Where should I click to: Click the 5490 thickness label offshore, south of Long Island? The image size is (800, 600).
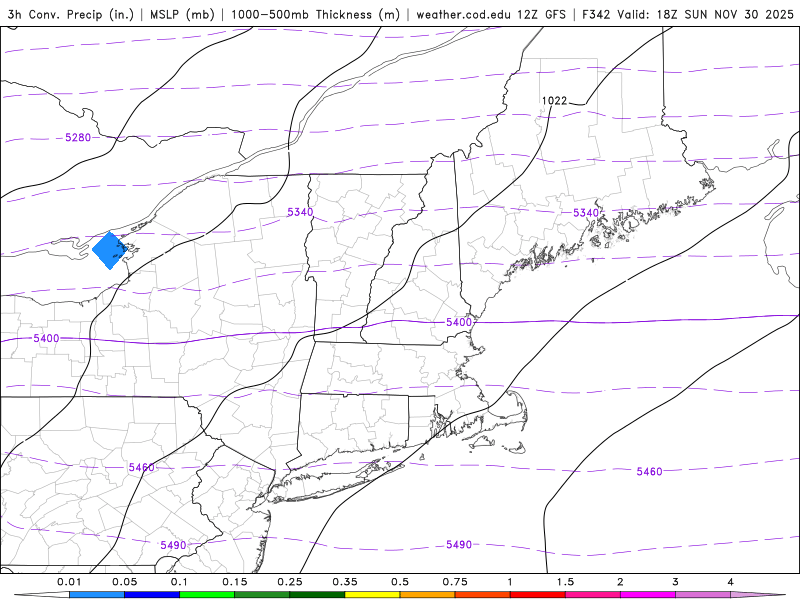coord(459,544)
